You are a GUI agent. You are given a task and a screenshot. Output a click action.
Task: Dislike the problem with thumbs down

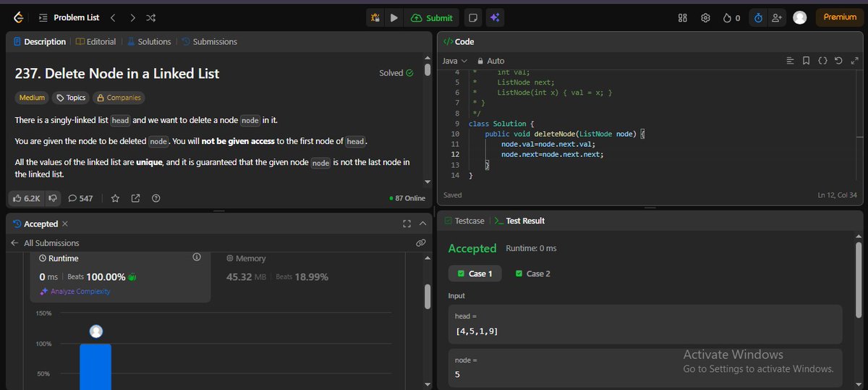(x=53, y=198)
